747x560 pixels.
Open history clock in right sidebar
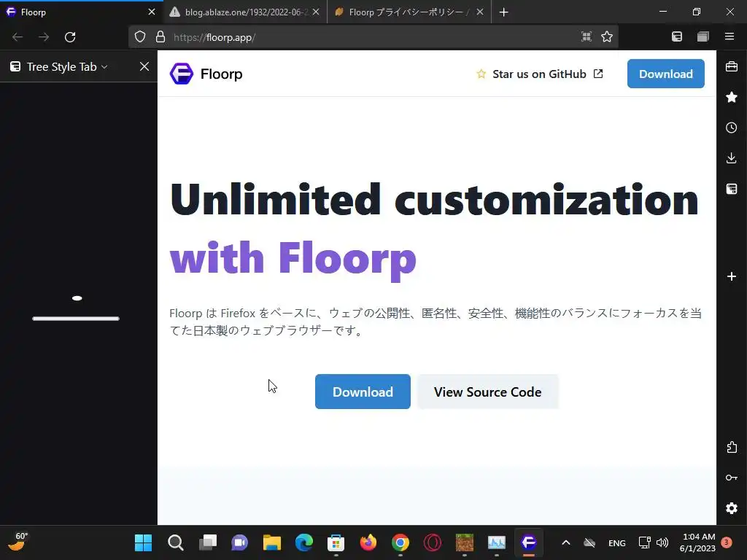pos(732,128)
